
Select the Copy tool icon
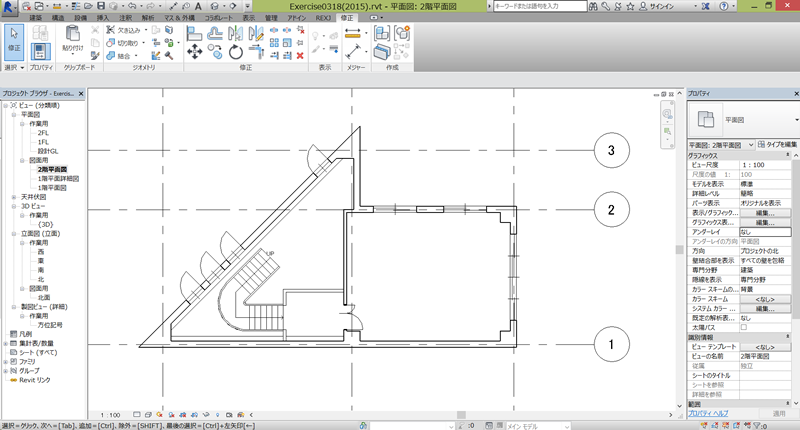[x=215, y=52]
